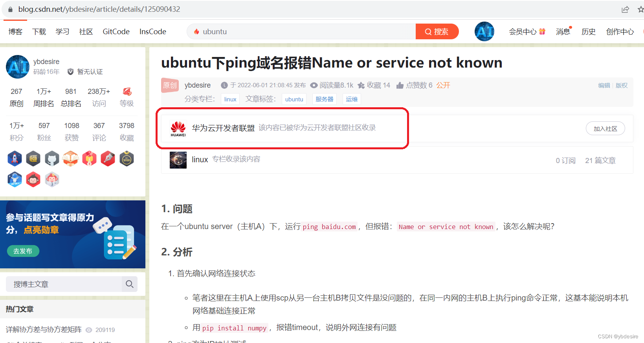Open the red medal pen-nib badge
Viewport: 644px width, 343px height.
89,159
